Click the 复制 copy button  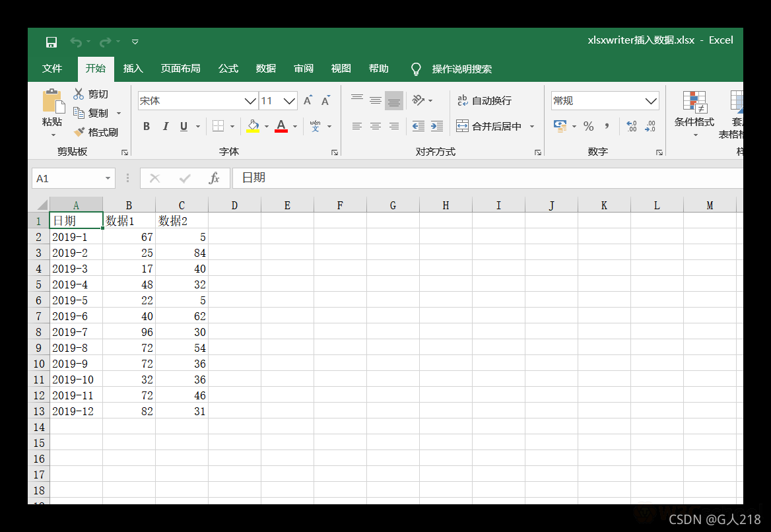pos(90,113)
